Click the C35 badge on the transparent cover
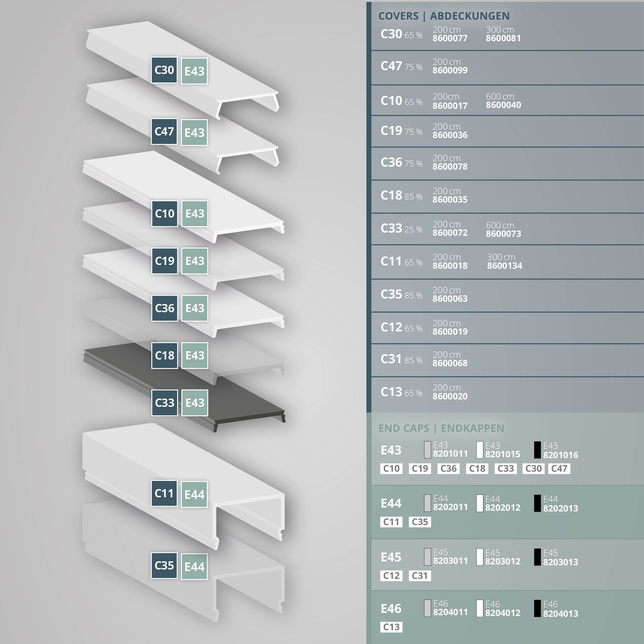Viewport: 644px width, 644px height. [164, 565]
